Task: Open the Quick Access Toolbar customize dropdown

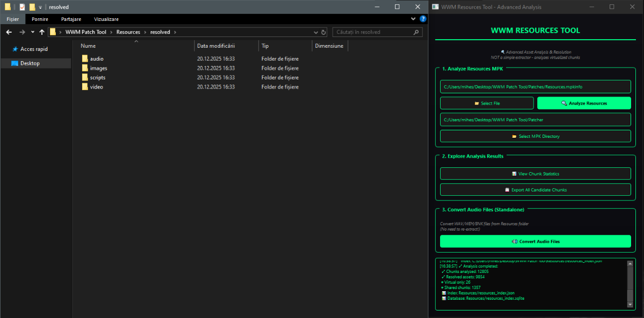Action: coord(40,7)
